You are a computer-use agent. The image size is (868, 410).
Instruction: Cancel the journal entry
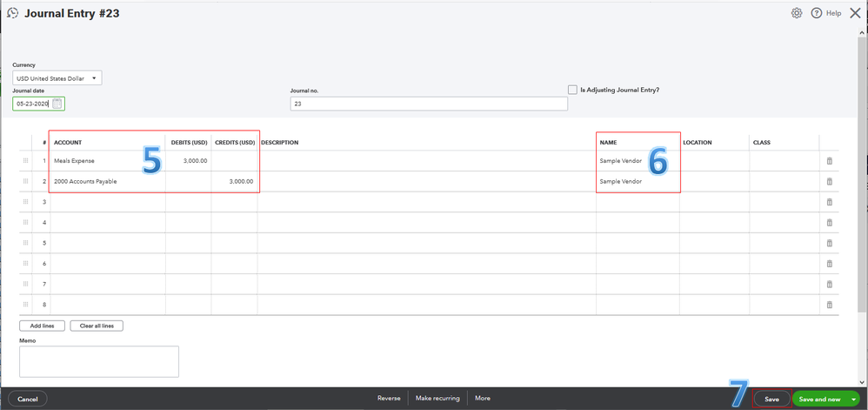coord(28,399)
